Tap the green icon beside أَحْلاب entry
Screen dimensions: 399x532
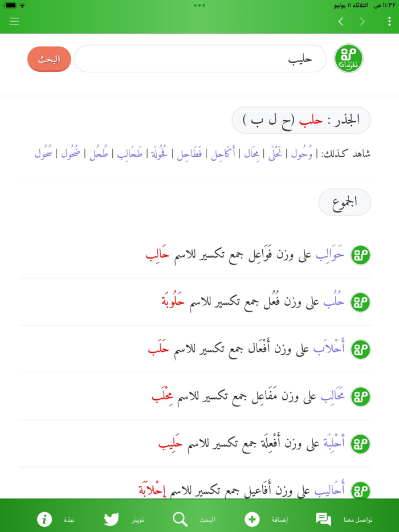(361, 350)
